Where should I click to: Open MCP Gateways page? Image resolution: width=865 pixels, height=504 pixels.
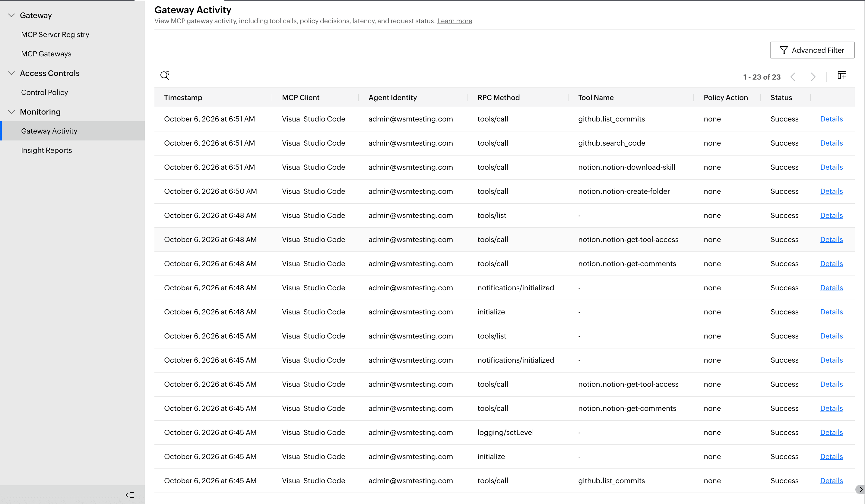pyautogui.click(x=46, y=54)
